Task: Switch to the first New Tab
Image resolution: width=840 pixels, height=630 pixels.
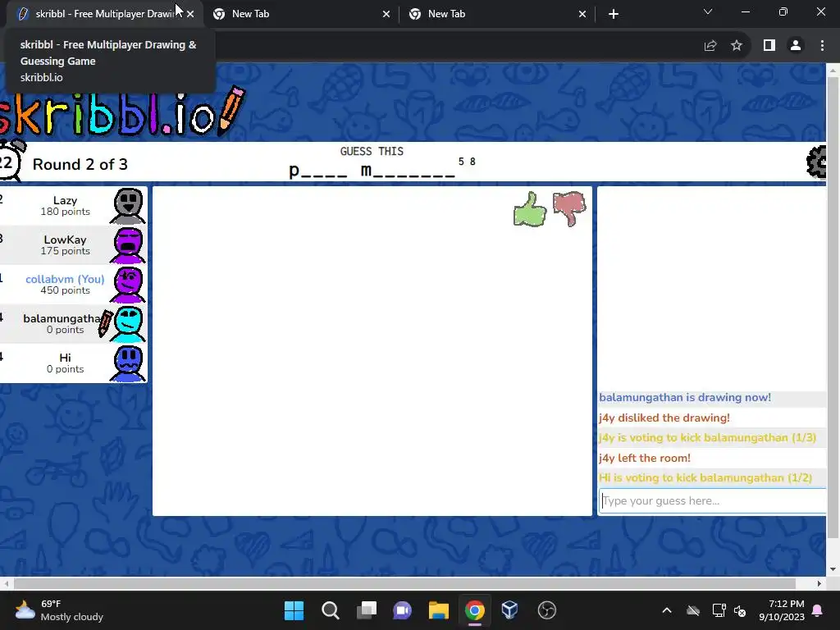Action: coord(302,14)
